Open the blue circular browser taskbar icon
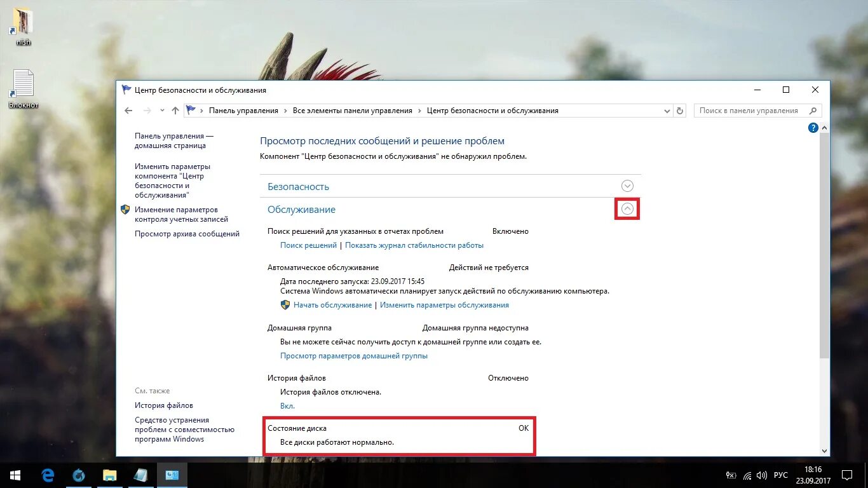This screenshot has height=488, width=868. (79, 475)
